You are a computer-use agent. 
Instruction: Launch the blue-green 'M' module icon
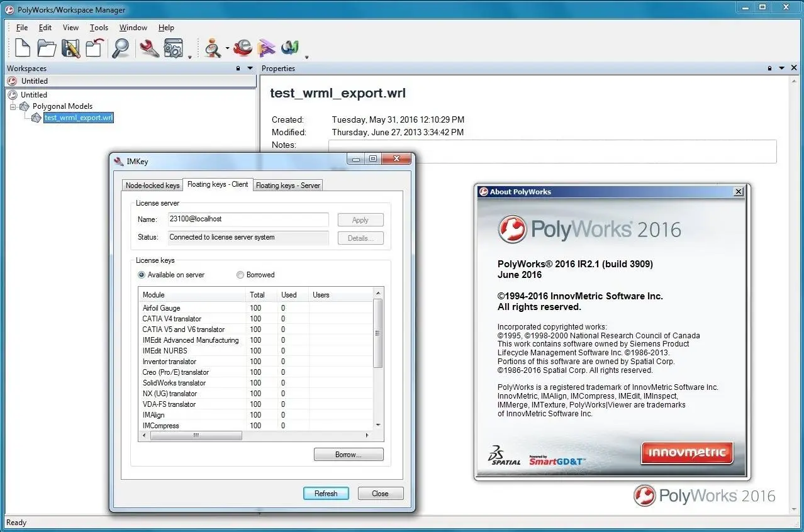tap(290, 48)
